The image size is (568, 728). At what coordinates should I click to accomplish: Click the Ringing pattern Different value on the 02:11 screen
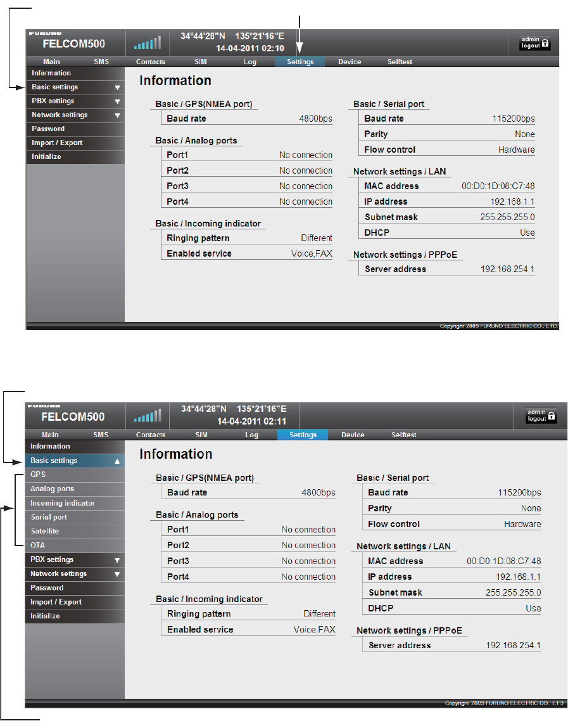pyautogui.click(x=319, y=614)
